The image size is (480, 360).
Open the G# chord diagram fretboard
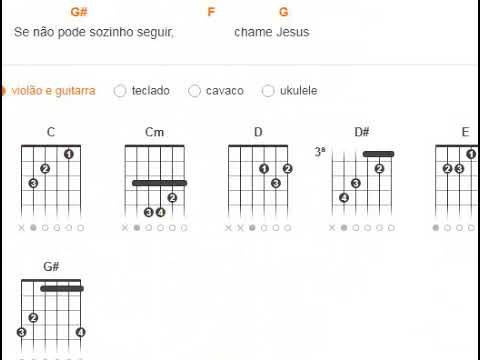click(51, 319)
